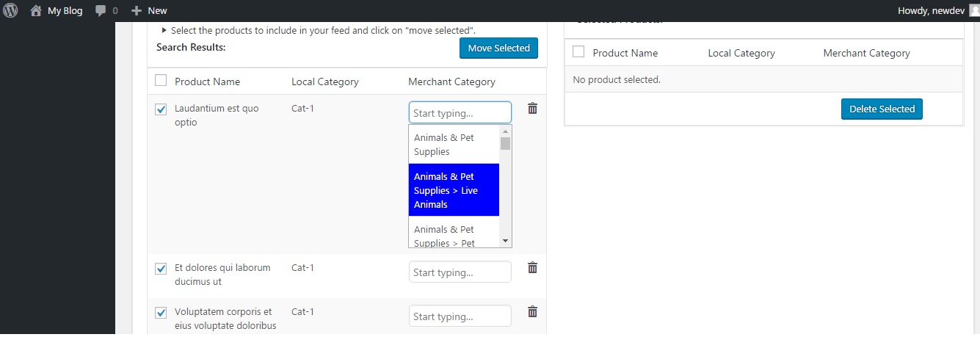Uncheck the Voluptatem corporis et eius checkbox
The height and width of the screenshot is (337, 980).
click(161, 313)
